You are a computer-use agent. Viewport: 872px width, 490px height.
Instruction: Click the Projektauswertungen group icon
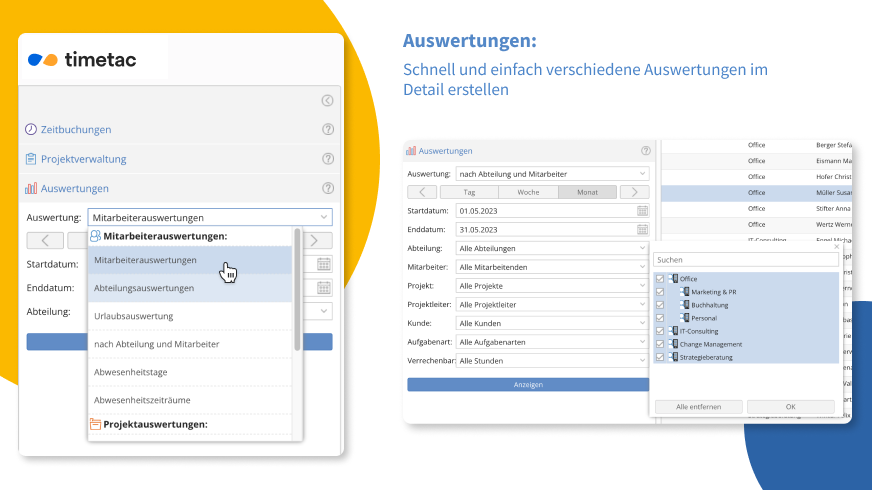point(96,424)
